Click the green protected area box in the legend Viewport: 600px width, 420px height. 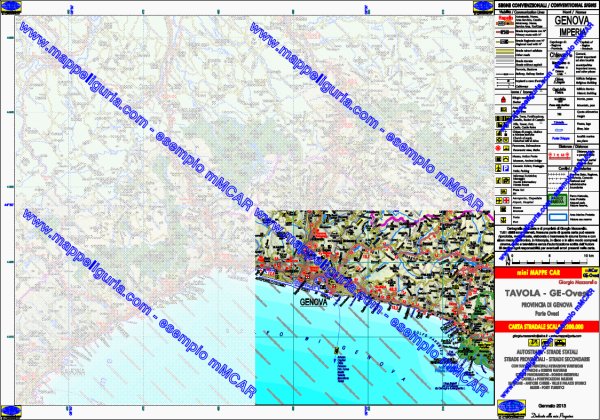pyautogui.click(x=557, y=200)
